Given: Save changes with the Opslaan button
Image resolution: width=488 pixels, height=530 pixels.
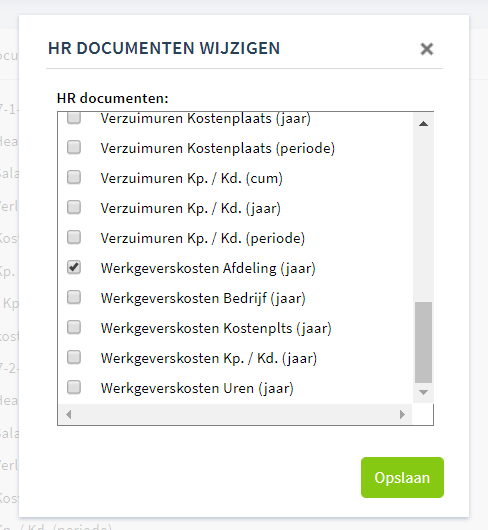Looking at the screenshot, I should click(x=402, y=477).
